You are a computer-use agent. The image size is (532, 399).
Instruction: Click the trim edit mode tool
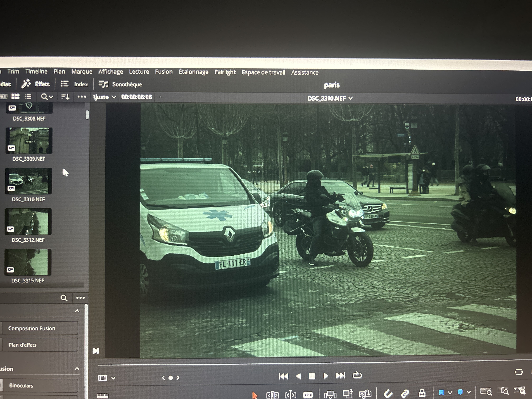(x=272, y=395)
